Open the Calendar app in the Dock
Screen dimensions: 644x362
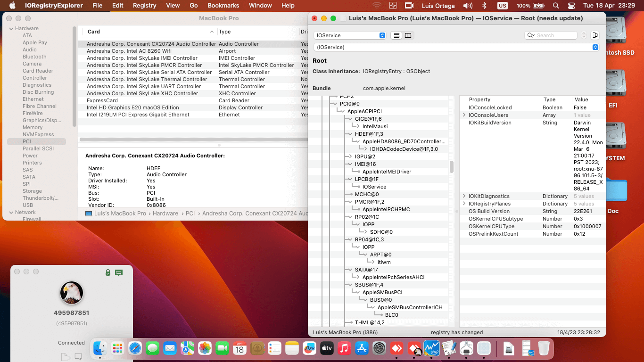tap(239, 348)
